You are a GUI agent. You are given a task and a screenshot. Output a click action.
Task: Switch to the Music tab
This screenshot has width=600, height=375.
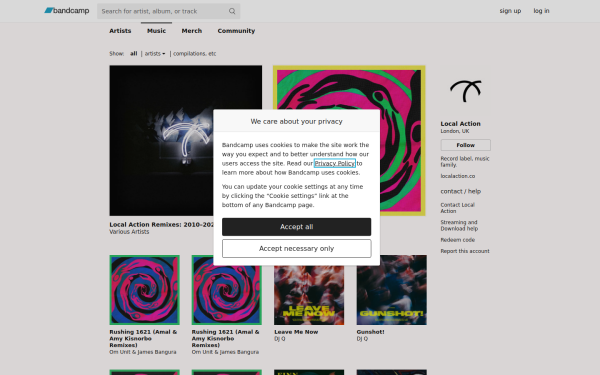point(157,31)
